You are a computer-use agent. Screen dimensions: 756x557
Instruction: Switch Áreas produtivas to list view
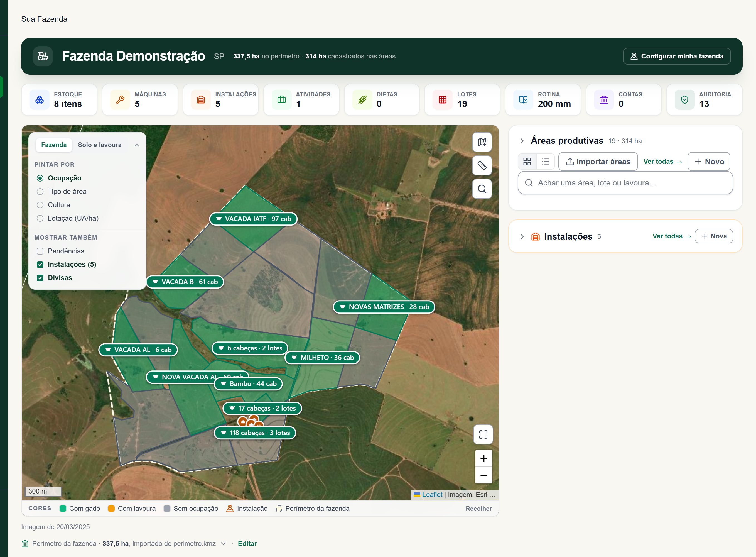pos(546,162)
